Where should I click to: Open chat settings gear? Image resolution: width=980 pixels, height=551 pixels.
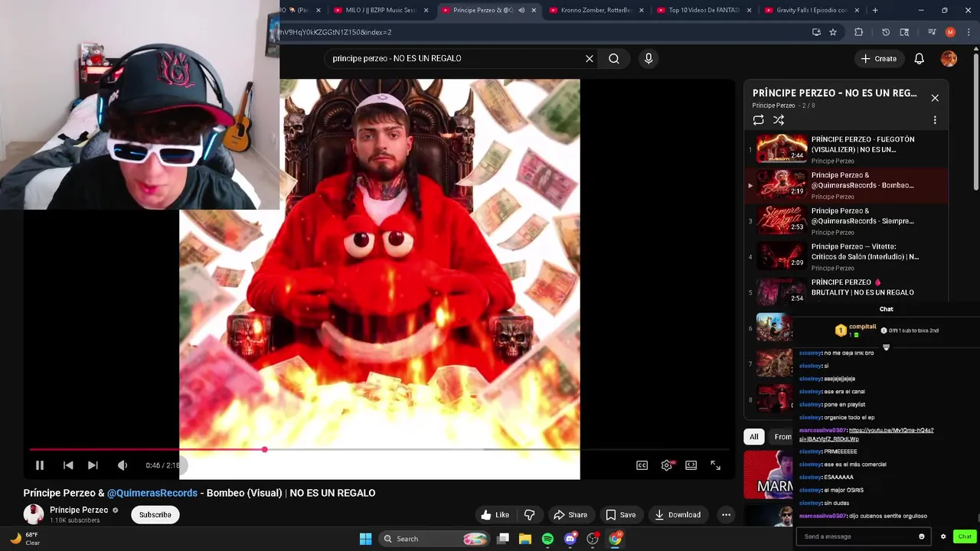[x=943, y=536]
